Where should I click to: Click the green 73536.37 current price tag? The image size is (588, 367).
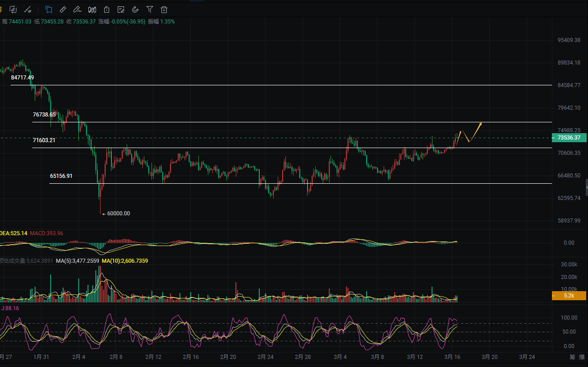click(570, 138)
